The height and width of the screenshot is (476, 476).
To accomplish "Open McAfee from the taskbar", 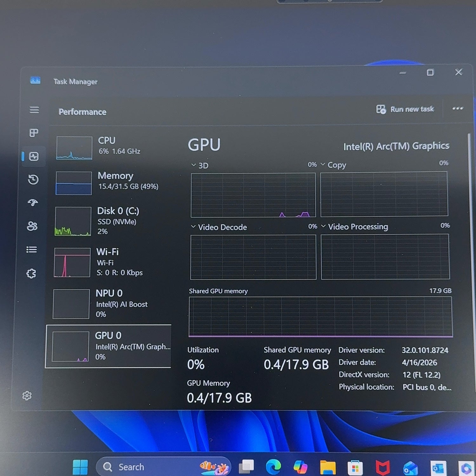I will click(x=383, y=468).
